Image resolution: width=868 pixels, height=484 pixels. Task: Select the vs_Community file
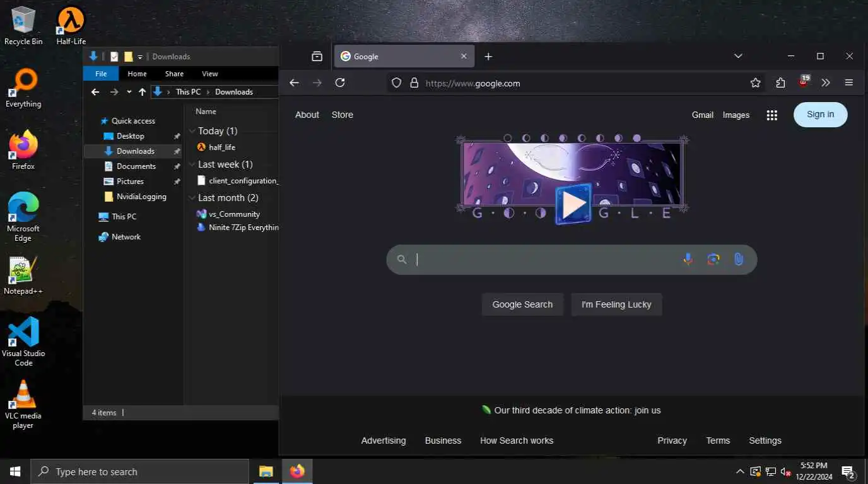tap(234, 214)
